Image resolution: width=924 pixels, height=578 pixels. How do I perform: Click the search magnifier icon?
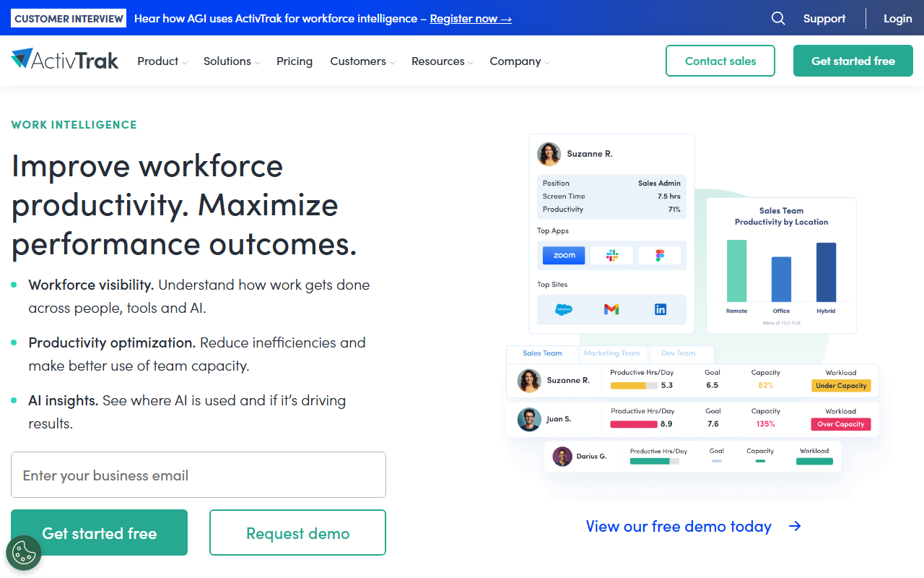point(778,18)
